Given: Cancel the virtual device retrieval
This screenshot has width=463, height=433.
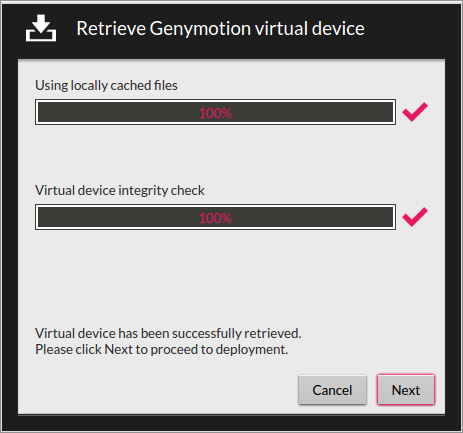Looking at the screenshot, I should (332, 390).
